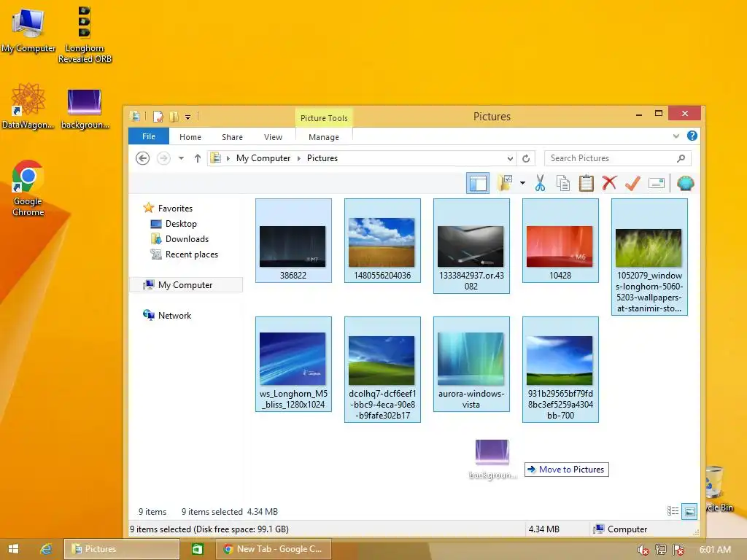
Task: Expand the ribbon with the chevron
Action: (676, 136)
